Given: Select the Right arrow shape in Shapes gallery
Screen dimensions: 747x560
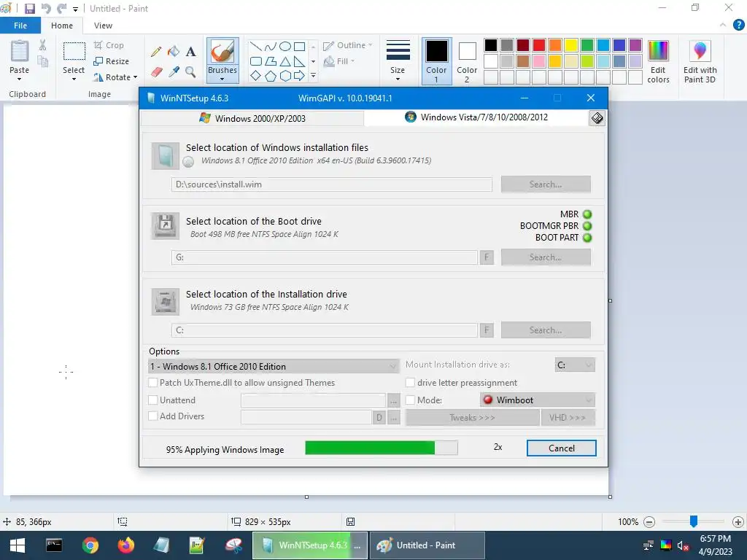Looking at the screenshot, I should (299, 76).
